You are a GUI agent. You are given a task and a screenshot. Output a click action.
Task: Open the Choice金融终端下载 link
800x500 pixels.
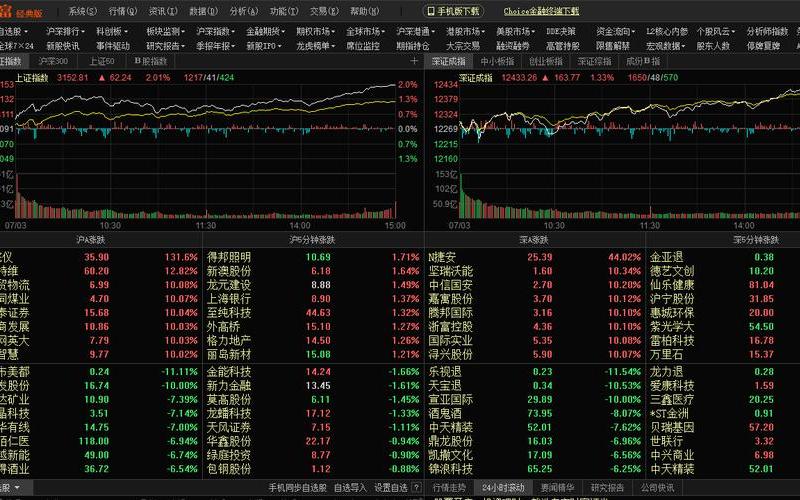pos(541,11)
